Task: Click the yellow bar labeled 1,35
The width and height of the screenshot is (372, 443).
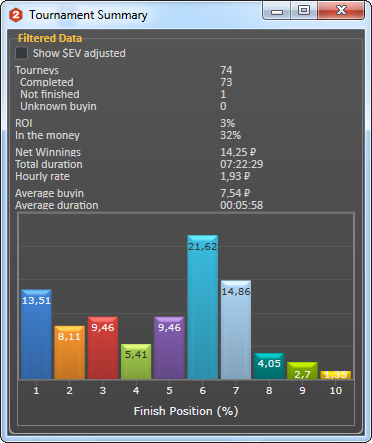Action: point(336,375)
